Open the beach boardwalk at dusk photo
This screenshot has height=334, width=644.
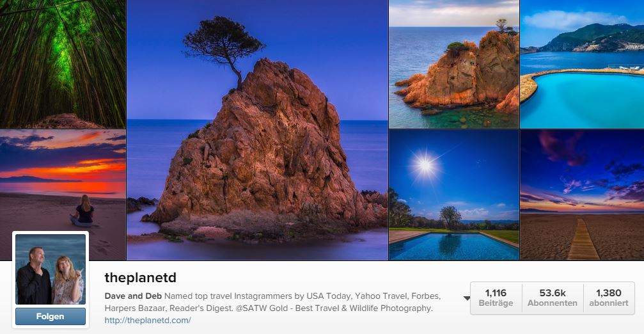click(x=582, y=195)
